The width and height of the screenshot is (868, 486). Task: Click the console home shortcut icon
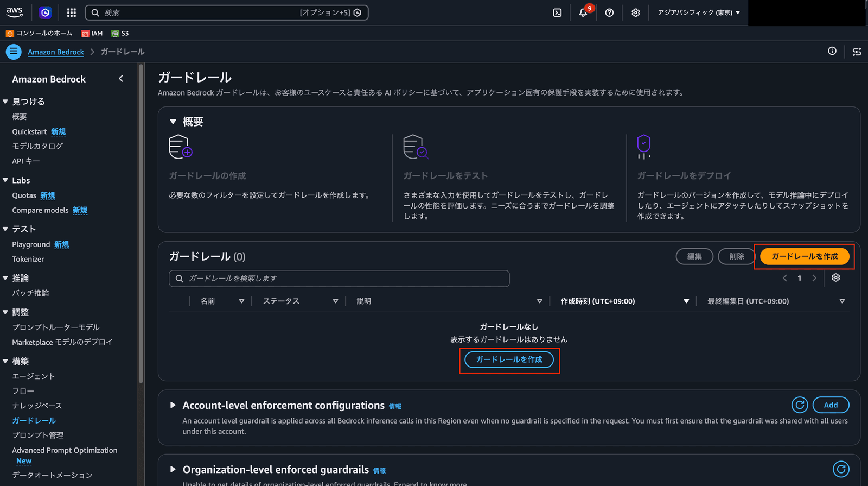[x=10, y=34]
